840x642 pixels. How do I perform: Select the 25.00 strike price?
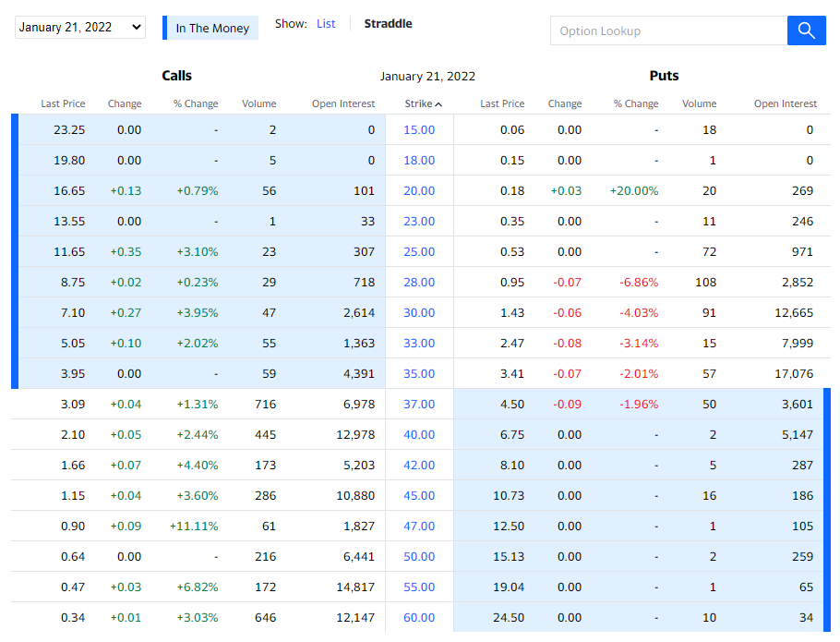[x=419, y=252]
